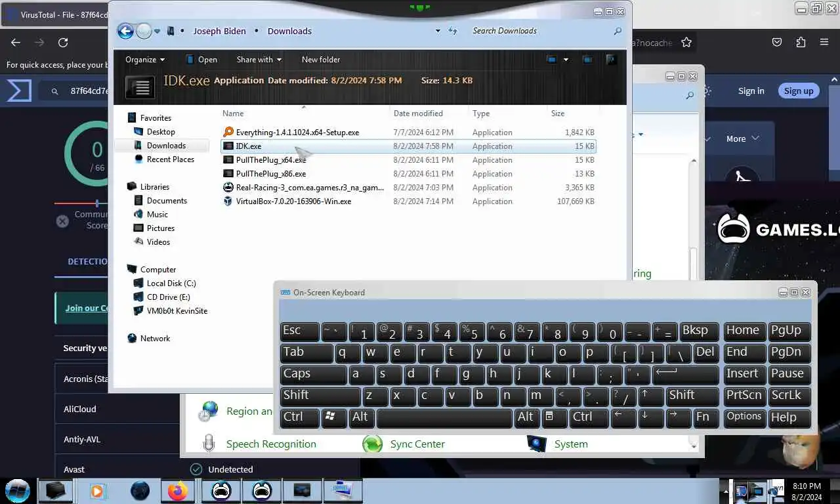Click the Search Downloads magnifier icon
Viewport: 840px width, 504px height.
point(618,31)
